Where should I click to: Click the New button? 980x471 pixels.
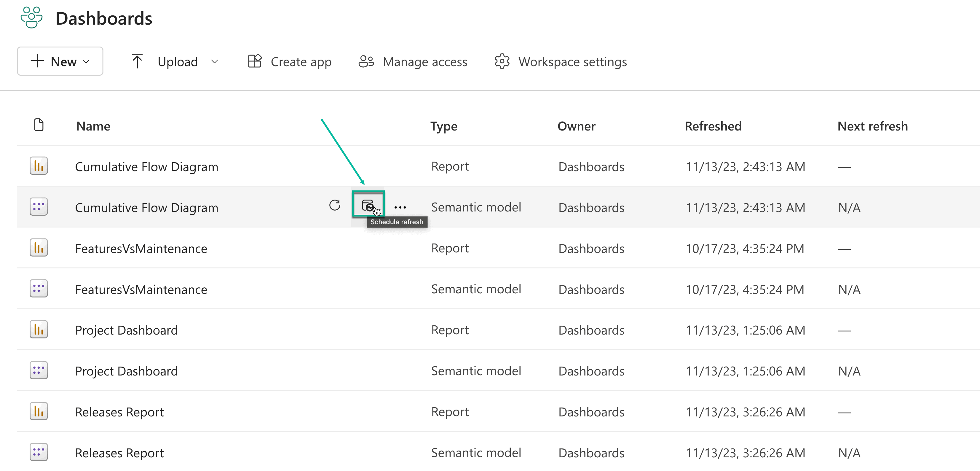(60, 61)
